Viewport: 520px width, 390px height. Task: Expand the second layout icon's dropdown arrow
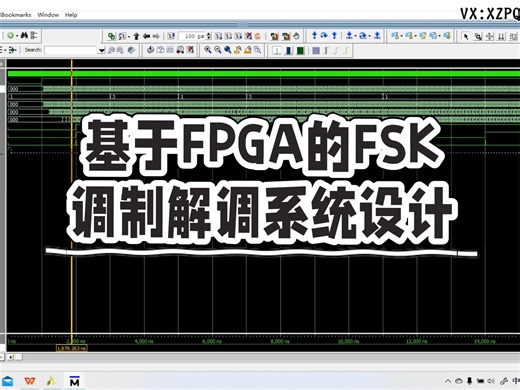point(416,36)
